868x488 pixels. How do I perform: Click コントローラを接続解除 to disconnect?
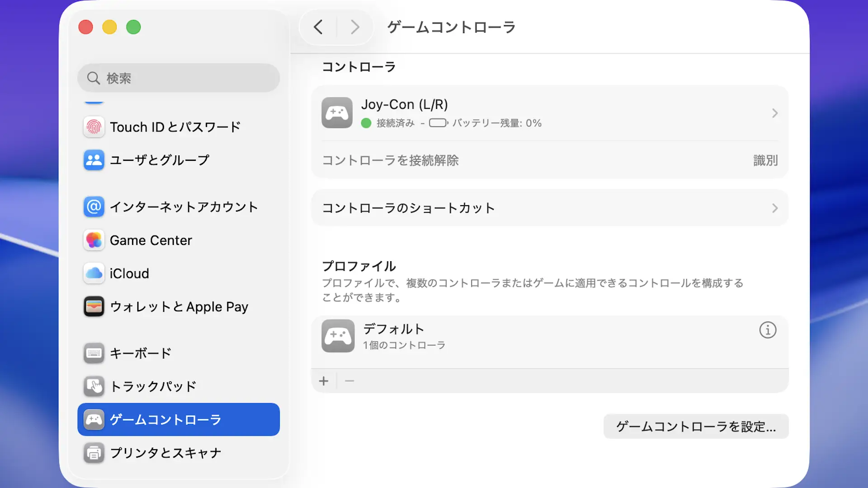coord(390,160)
